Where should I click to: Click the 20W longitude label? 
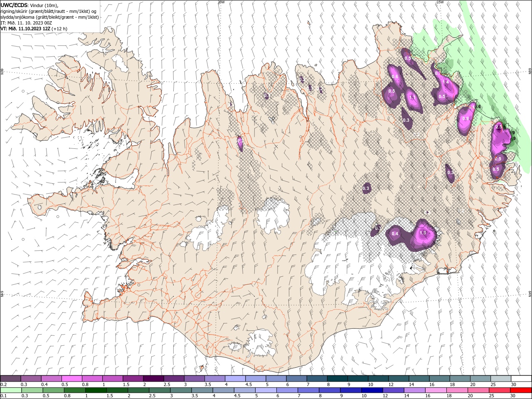pos(221,2)
